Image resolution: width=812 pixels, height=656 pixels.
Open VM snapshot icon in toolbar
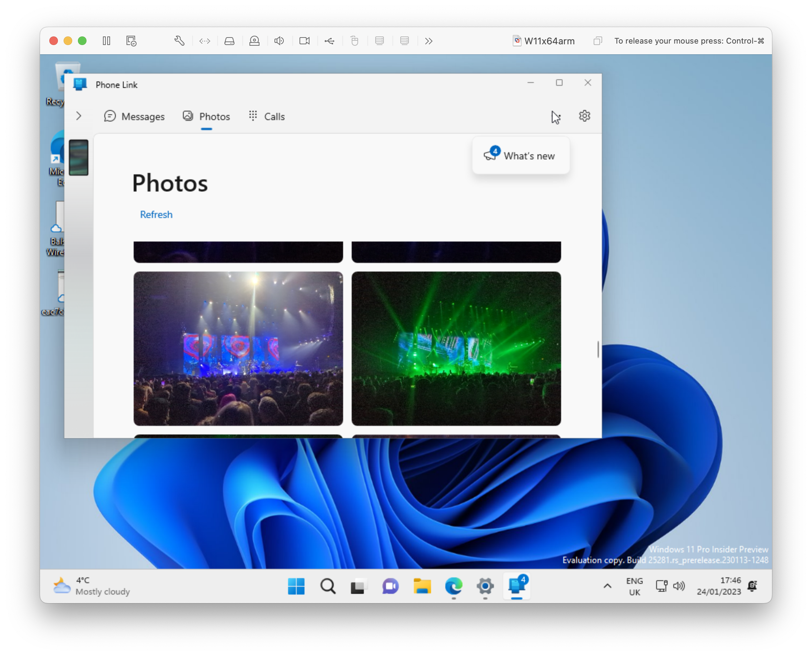(x=131, y=41)
